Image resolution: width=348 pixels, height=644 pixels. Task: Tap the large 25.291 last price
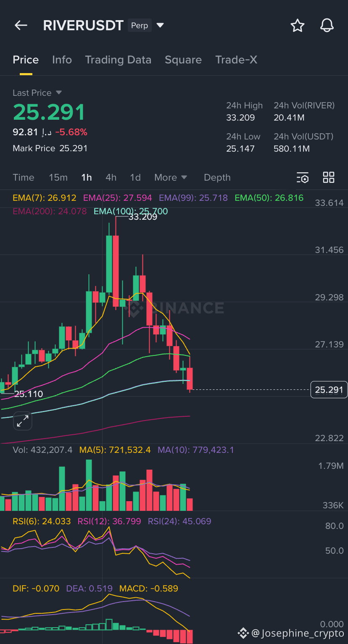49,112
